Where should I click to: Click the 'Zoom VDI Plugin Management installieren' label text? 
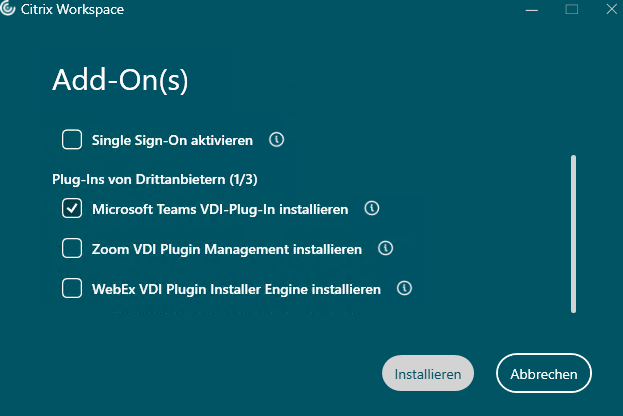[x=227, y=249]
